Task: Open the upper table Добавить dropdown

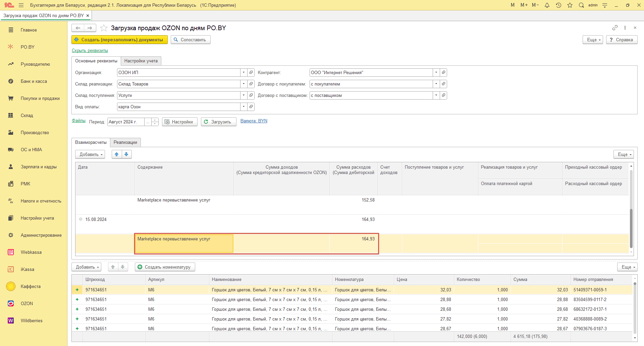Action: [90, 154]
